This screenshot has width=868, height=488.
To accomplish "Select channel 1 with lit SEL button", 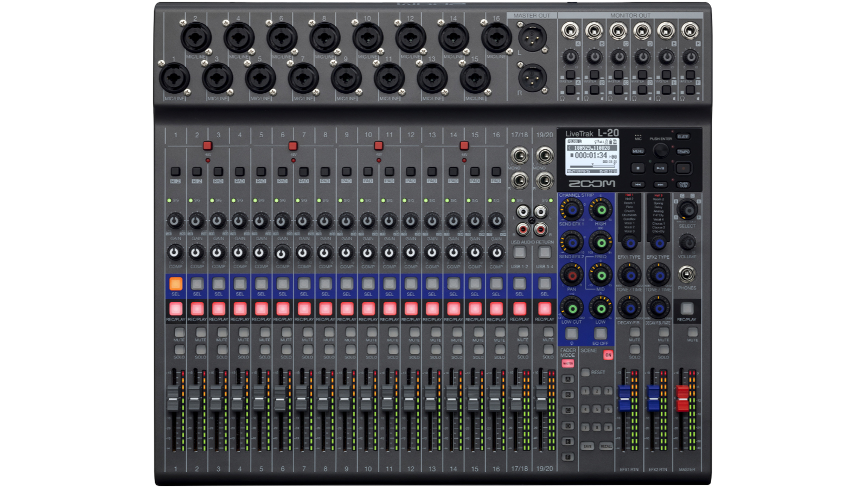I will click(175, 284).
